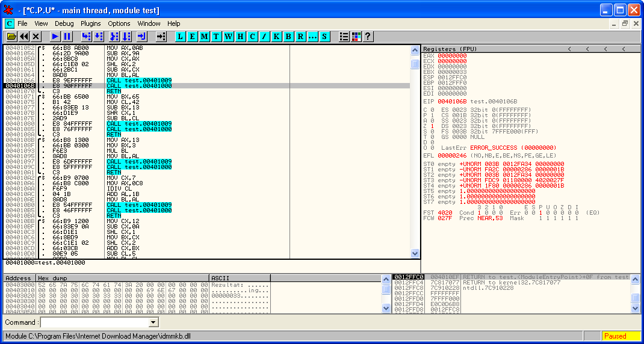Show Windows via W button
Viewport: 644px width, 344px height.
click(x=229, y=37)
